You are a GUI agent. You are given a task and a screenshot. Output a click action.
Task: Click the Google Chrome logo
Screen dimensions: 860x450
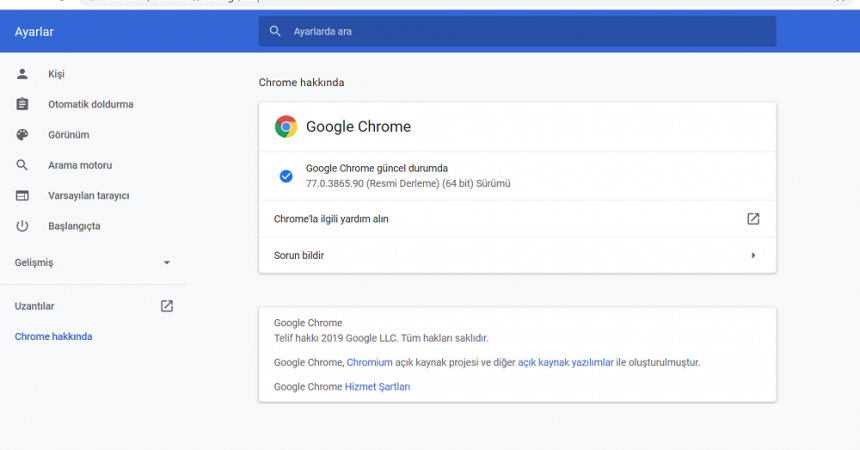coord(286,126)
